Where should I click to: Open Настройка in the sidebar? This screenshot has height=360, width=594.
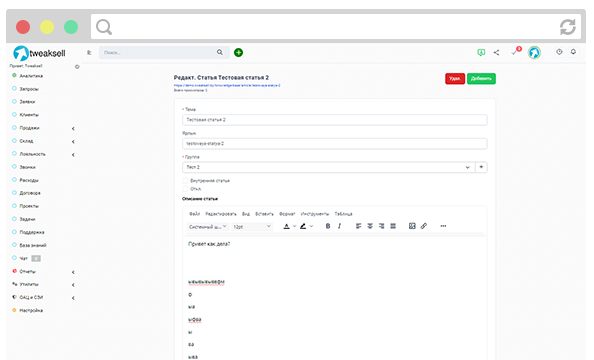pos(31,310)
